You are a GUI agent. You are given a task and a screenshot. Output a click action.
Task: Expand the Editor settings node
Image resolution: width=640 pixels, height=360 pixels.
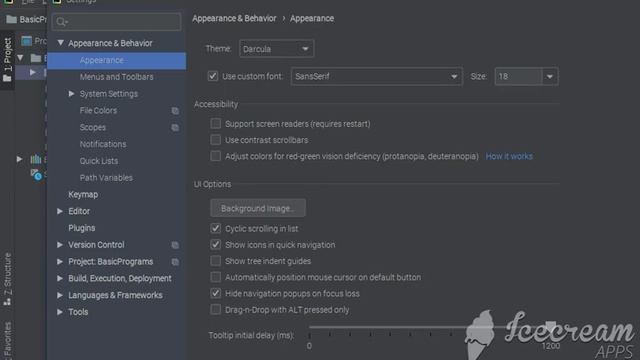click(60, 211)
